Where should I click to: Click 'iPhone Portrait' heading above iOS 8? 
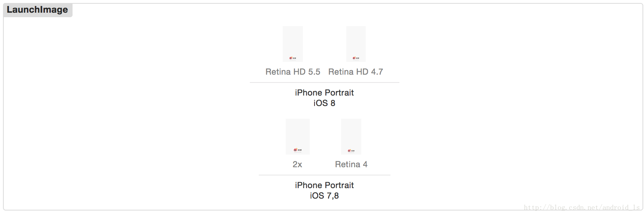click(x=324, y=93)
